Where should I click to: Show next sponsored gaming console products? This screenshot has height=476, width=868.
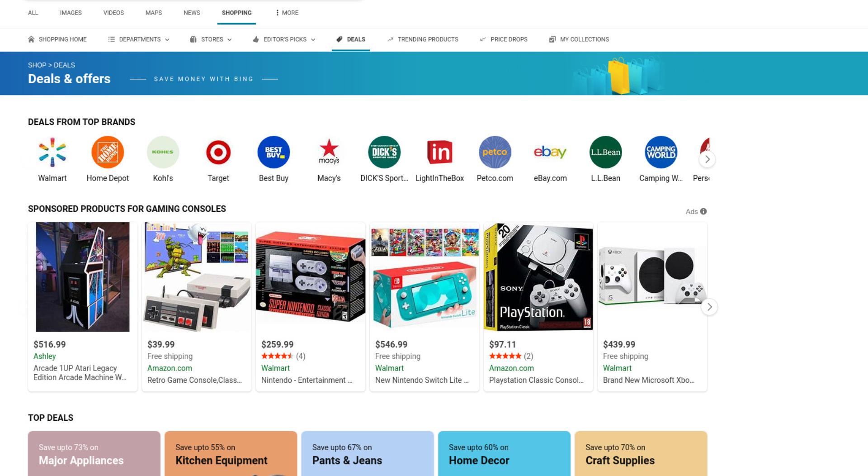[709, 307]
